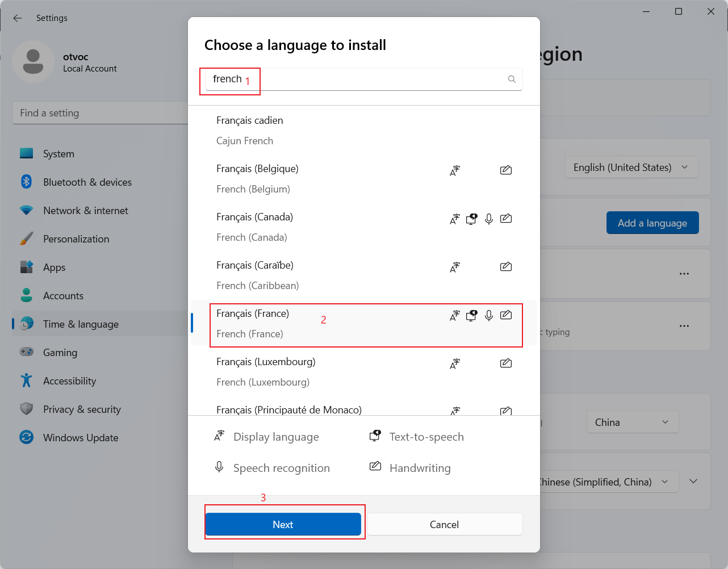Click microphone icon for Français (France)

coord(489,315)
